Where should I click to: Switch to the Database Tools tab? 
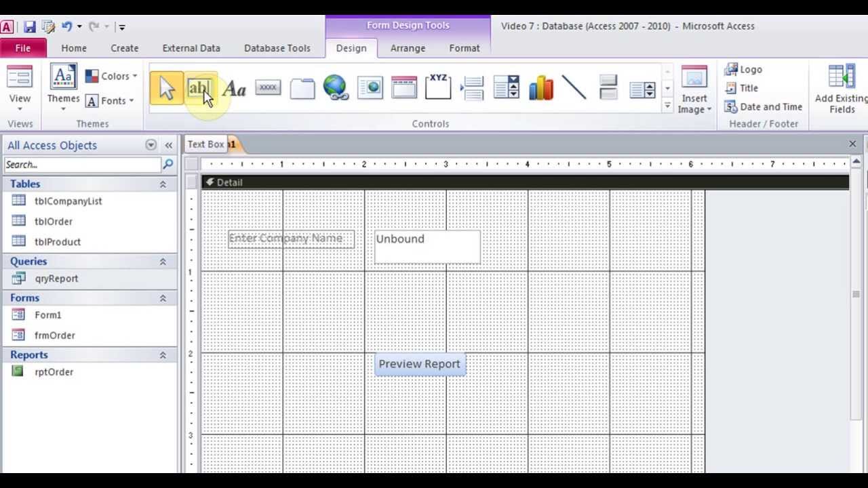pyautogui.click(x=277, y=48)
